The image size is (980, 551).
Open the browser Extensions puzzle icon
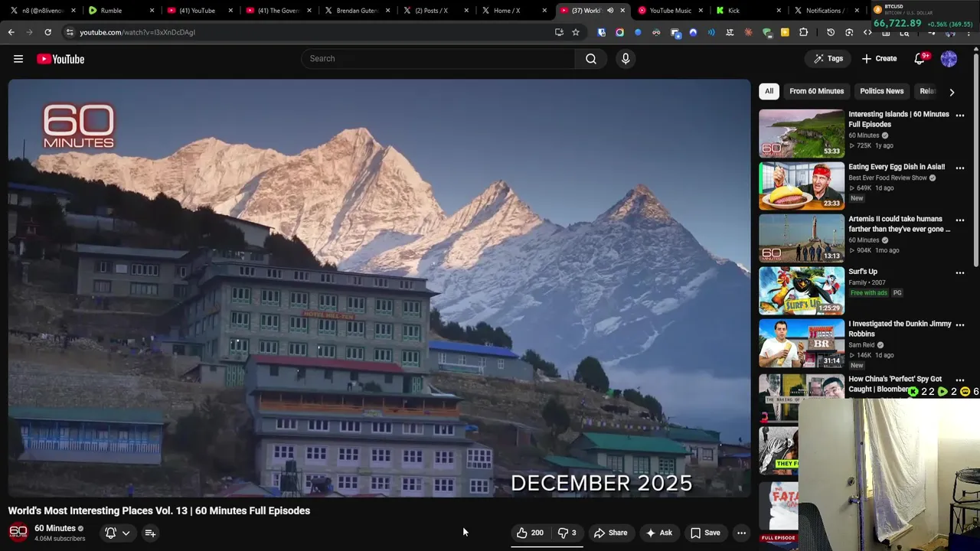click(x=803, y=32)
